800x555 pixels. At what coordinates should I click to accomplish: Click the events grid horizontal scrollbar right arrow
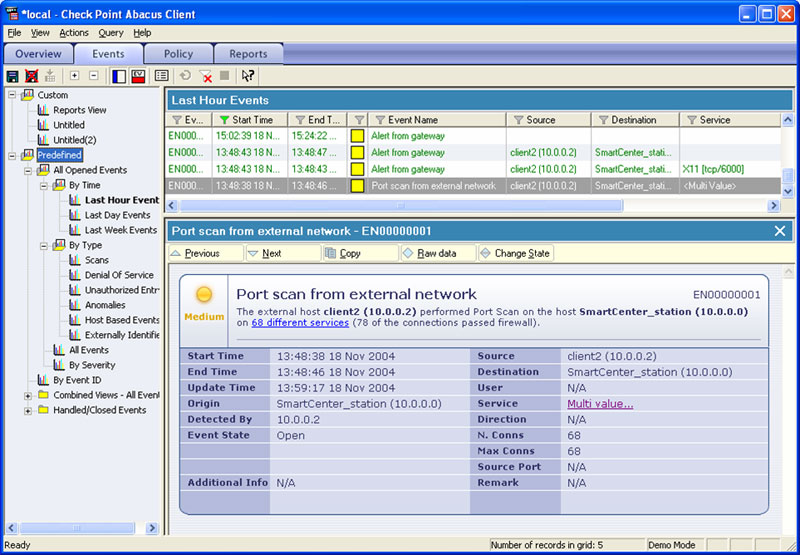click(x=774, y=206)
